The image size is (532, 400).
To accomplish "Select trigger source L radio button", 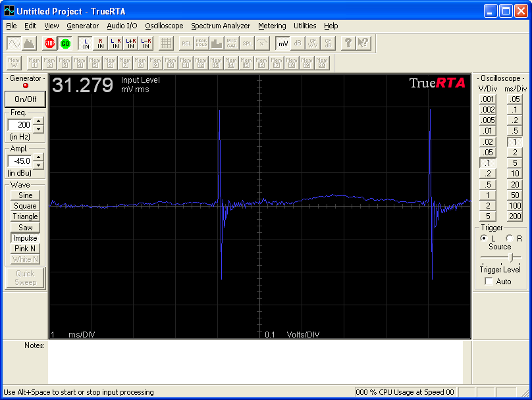I will pyautogui.click(x=484, y=238).
